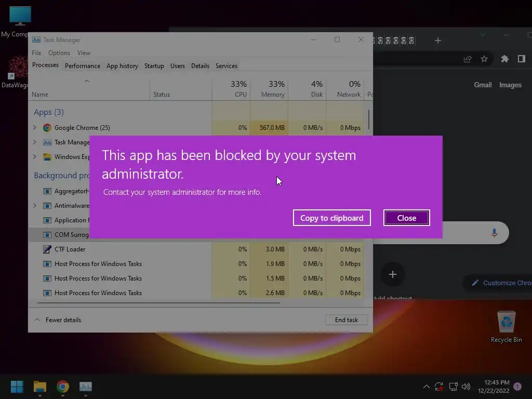Show hidden icons in system tray
The image size is (532, 399).
[427, 386]
